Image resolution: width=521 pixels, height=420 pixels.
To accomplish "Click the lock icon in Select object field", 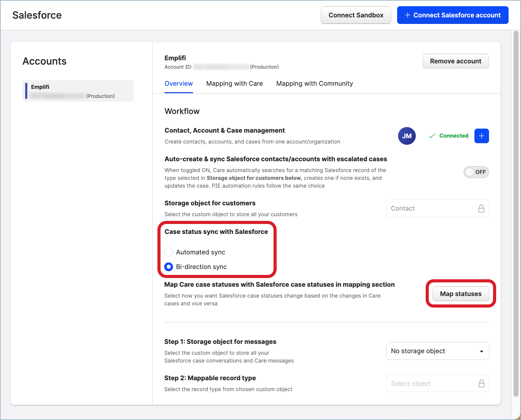I will point(482,383).
